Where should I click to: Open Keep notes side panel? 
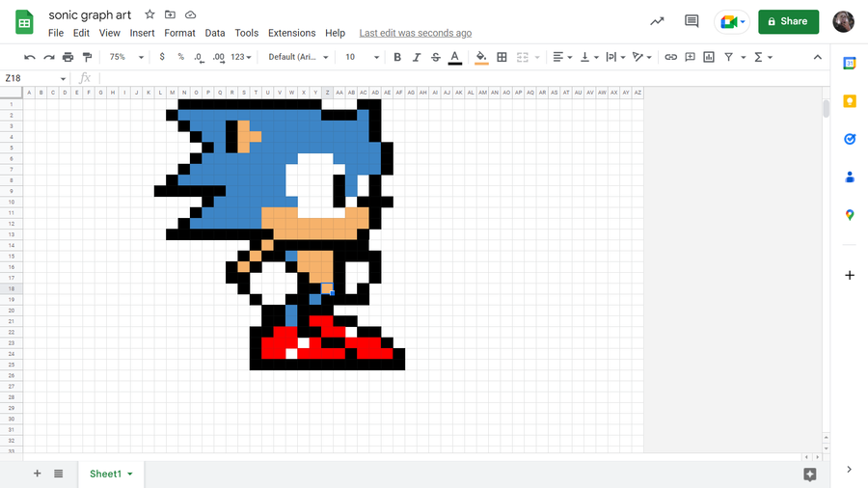849,101
